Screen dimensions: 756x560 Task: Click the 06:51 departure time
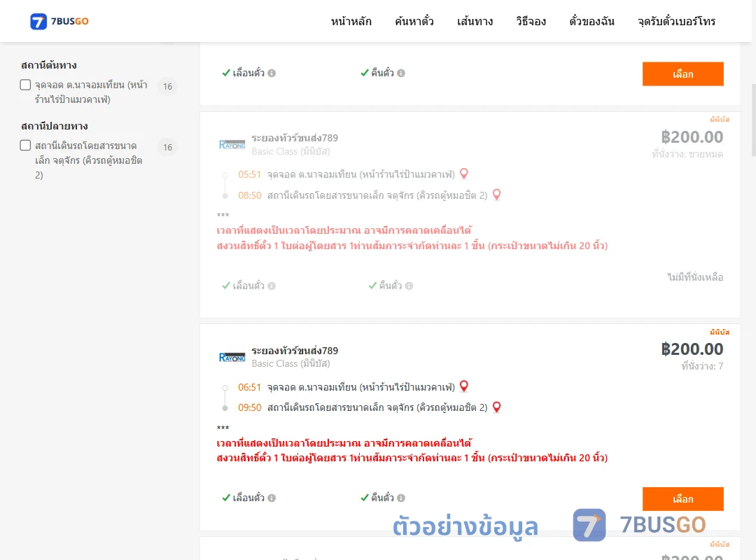tap(249, 387)
